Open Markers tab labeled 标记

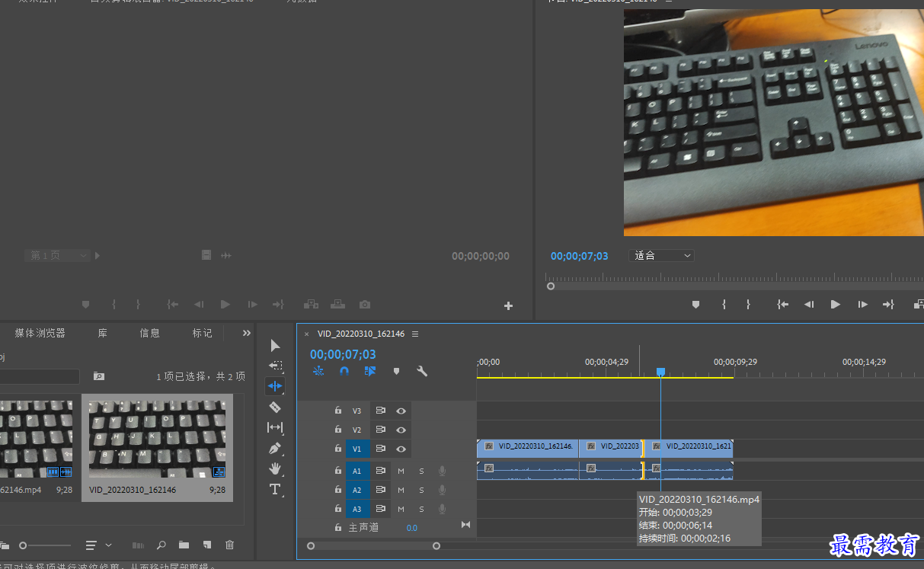click(x=203, y=333)
